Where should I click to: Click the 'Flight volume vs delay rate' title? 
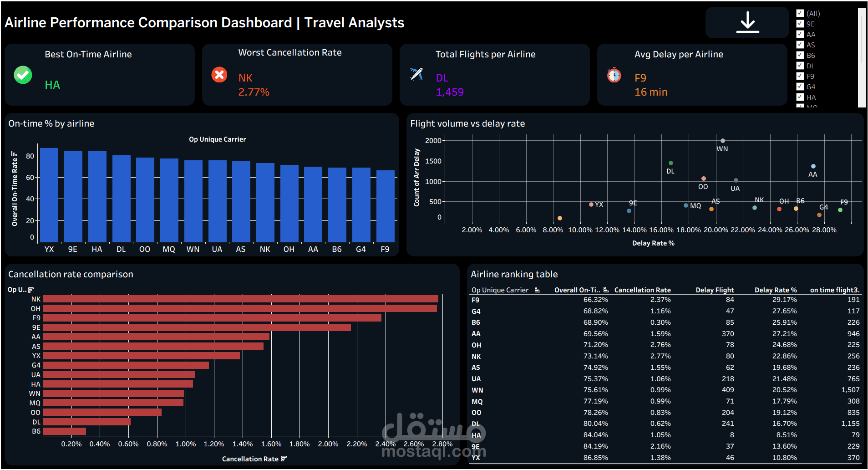coord(467,123)
